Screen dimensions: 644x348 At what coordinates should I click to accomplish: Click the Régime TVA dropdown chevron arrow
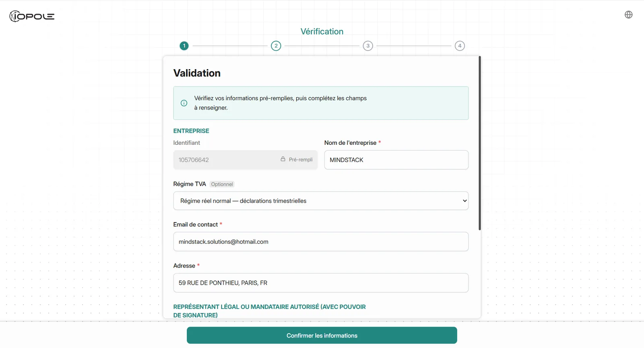tap(465, 201)
